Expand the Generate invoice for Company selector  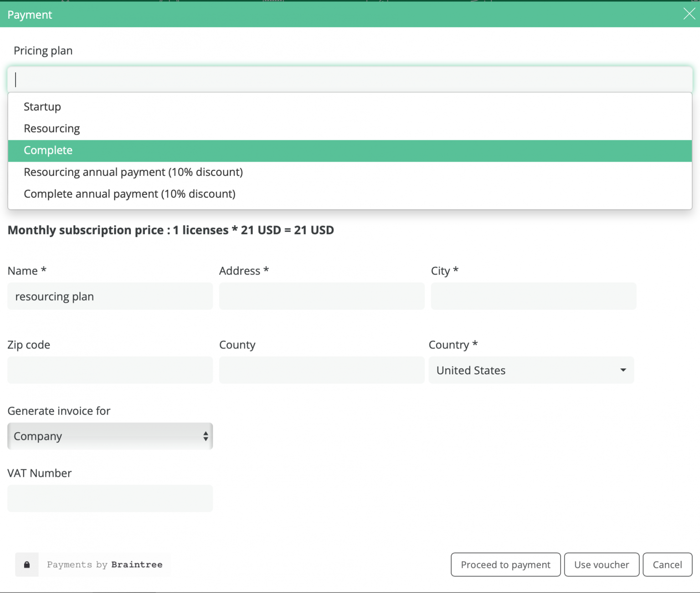click(110, 436)
